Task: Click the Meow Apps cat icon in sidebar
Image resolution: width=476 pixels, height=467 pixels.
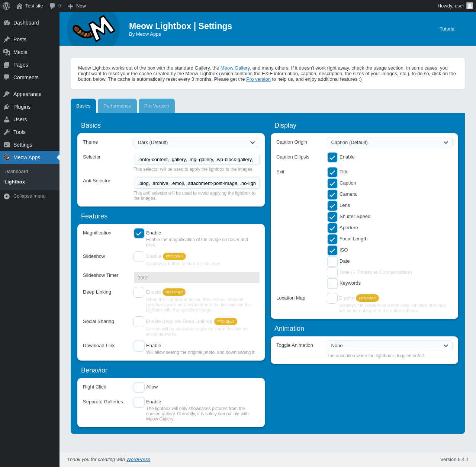Action: pos(7,157)
